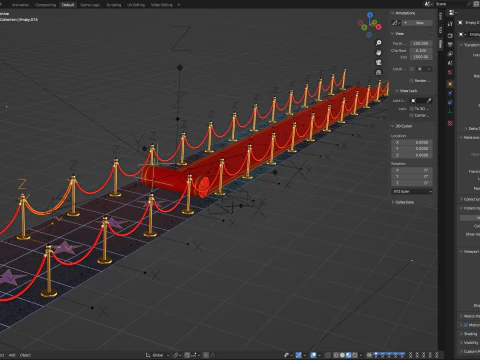The width and height of the screenshot is (480, 360).
Task: Toggle the camera view icon in viewport
Action: [x=379, y=62]
